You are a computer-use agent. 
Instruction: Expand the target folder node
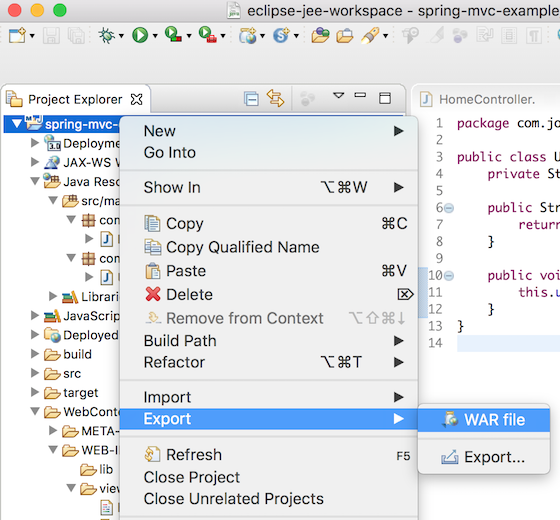tap(35, 392)
